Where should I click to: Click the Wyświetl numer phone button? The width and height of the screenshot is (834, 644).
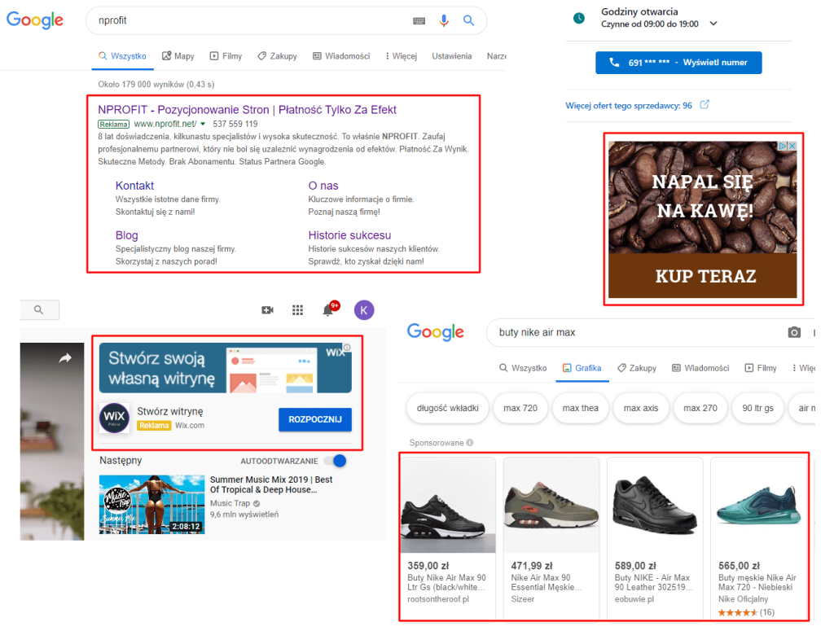(678, 63)
